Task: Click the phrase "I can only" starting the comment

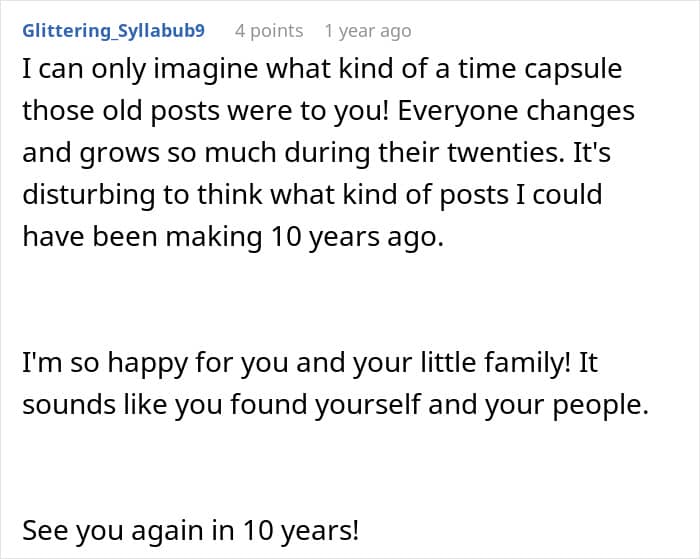Action: [72, 70]
